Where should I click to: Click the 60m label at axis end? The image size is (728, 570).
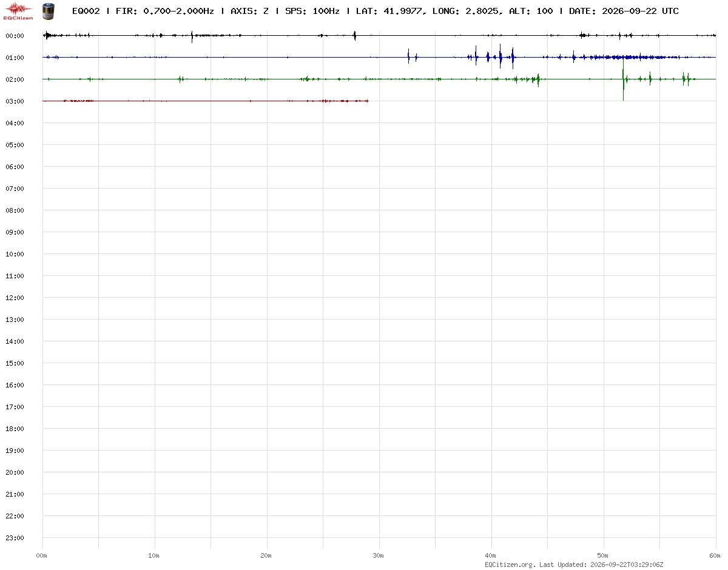click(x=715, y=555)
